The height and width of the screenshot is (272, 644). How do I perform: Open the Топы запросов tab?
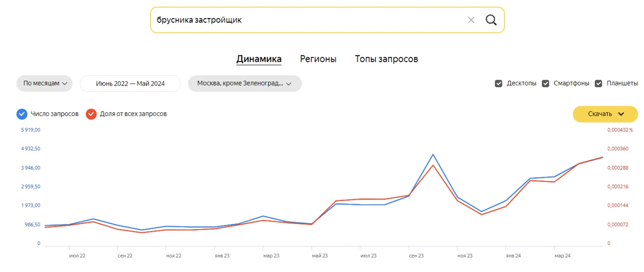click(386, 59)
